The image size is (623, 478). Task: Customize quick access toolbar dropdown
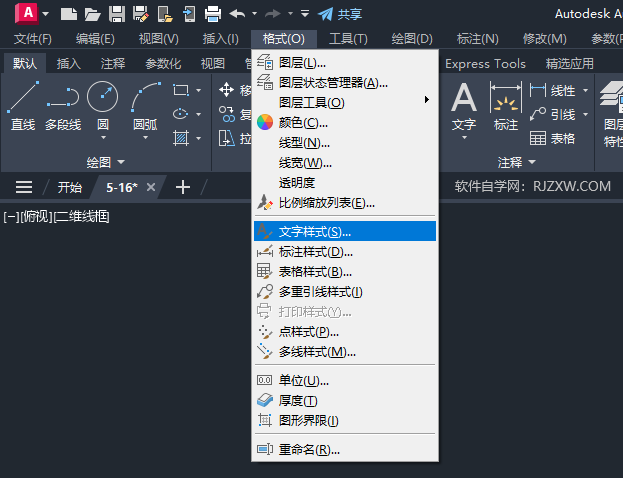305,14
